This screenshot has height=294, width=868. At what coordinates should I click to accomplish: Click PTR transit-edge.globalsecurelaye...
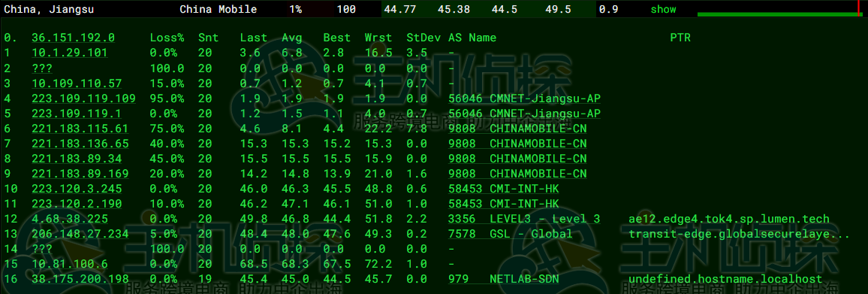[739, 234]
